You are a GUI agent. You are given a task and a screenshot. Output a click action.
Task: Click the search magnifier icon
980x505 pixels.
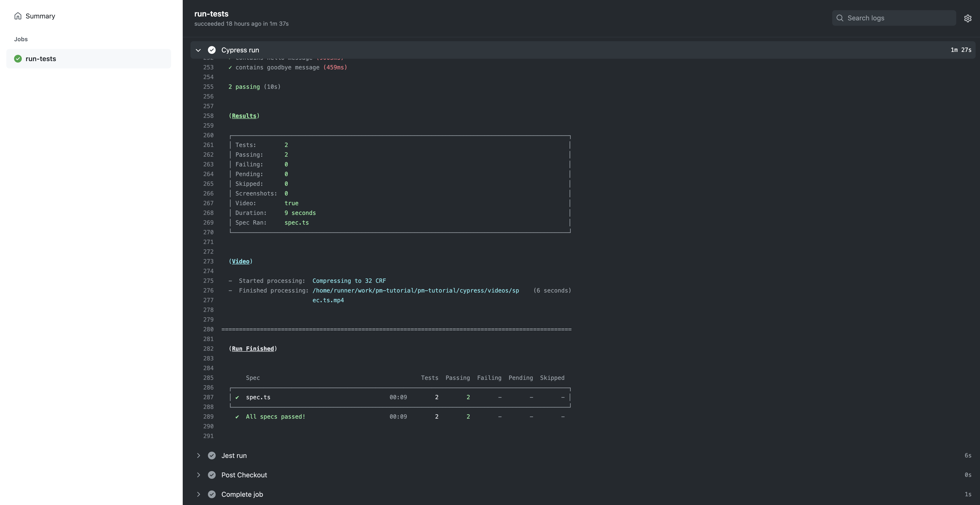pos(840,18)
